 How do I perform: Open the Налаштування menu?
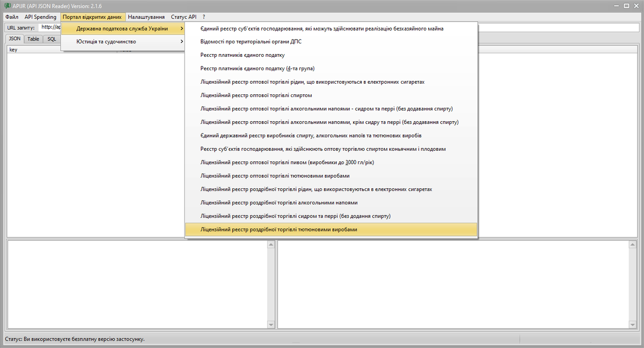pos(147,17)
